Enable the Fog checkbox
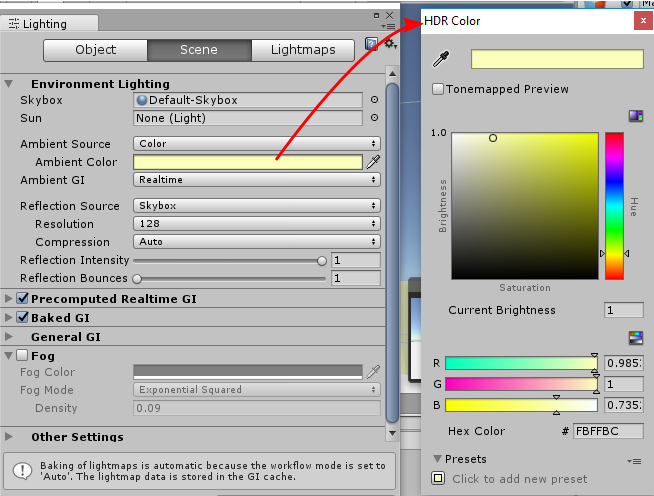654x496 pixels. pyautogui.click(x=23, y=355)
